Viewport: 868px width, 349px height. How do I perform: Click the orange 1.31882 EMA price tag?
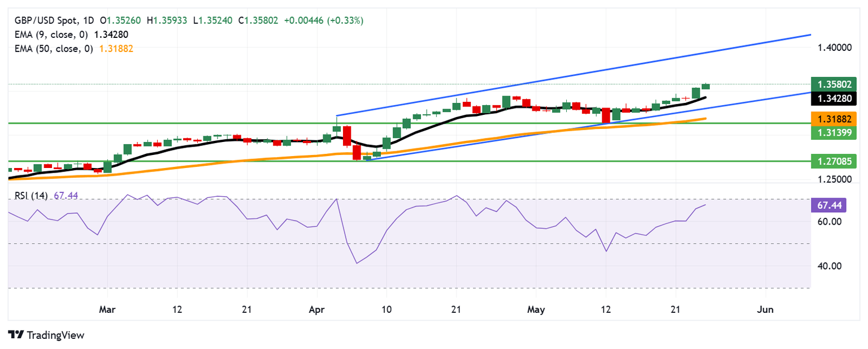point(834,119)
